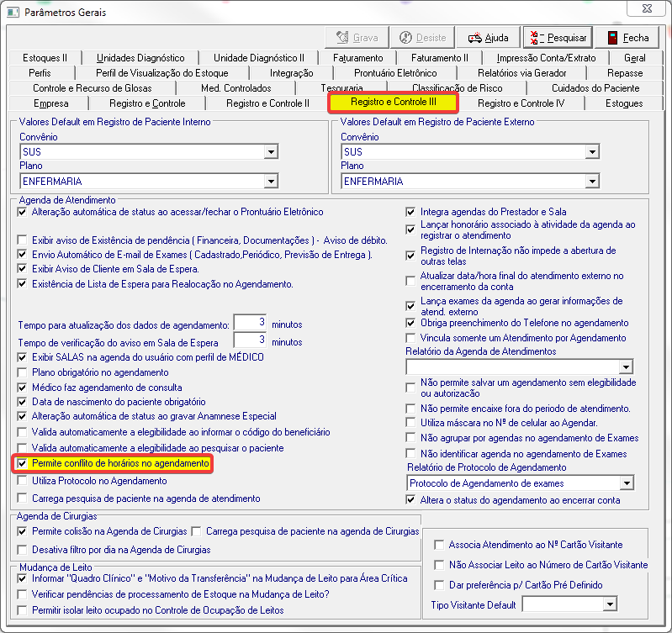
Task: Switch to the Estoques II tab
Action: pyautogui.click(x=45, y=58)
